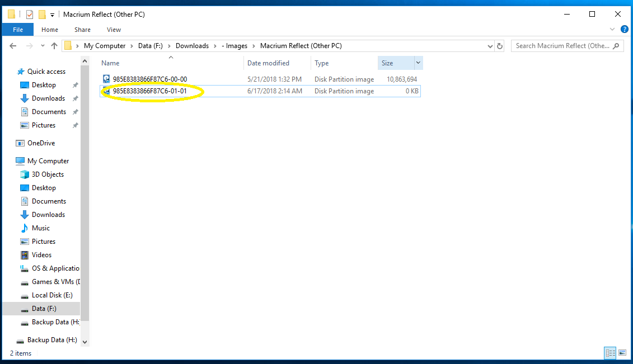Open Local Disk (E:)

click(52, 295)
